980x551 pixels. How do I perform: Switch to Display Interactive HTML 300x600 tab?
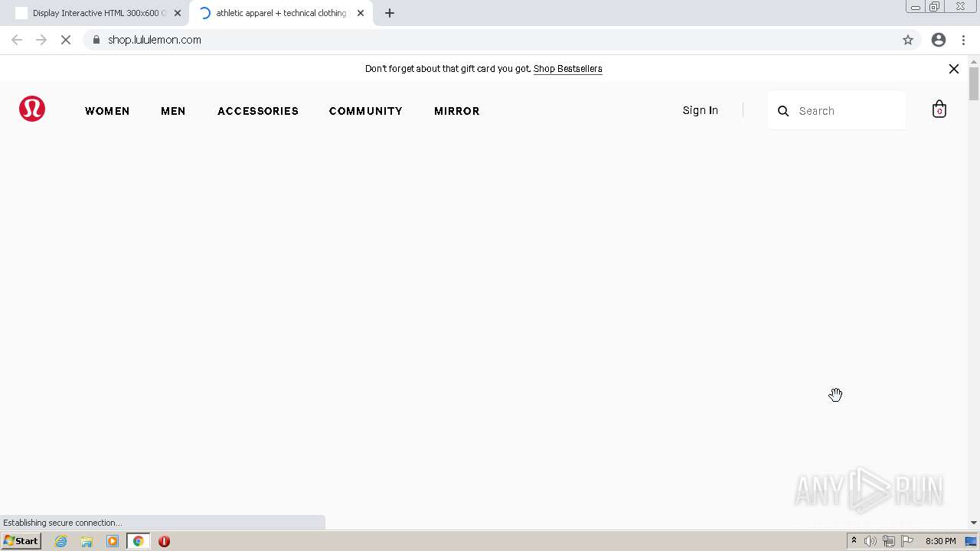(x=98, y=13)
